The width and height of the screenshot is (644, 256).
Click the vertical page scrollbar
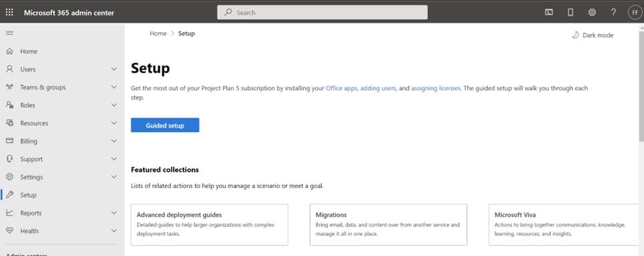pos(641,84)
